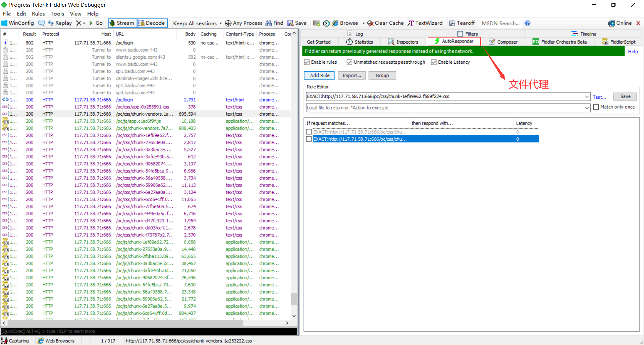The width and height of the screenshot is (644, 345).
Task: Check the first greyed EXACT rule checkbox
Action: pos(309,132)
